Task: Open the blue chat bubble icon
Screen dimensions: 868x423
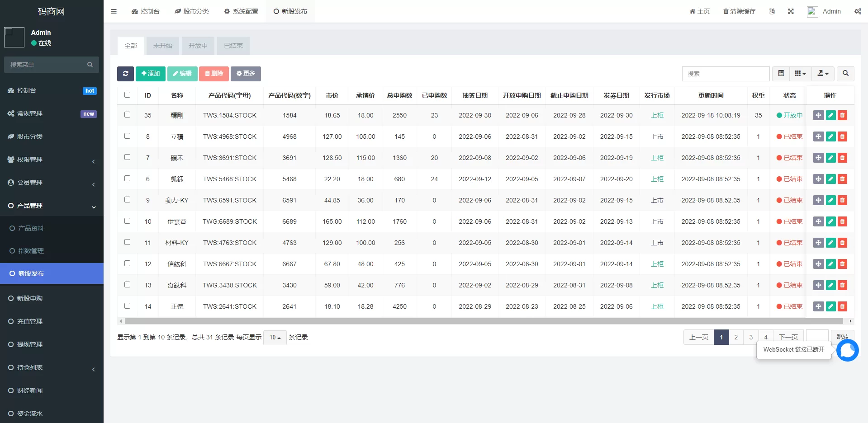Action: [847, 350]
